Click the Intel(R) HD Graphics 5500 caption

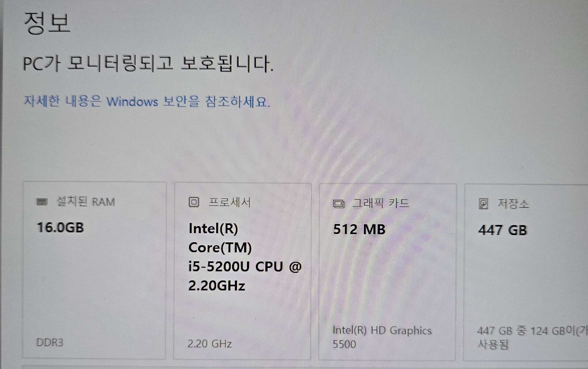tap(382, 337)
